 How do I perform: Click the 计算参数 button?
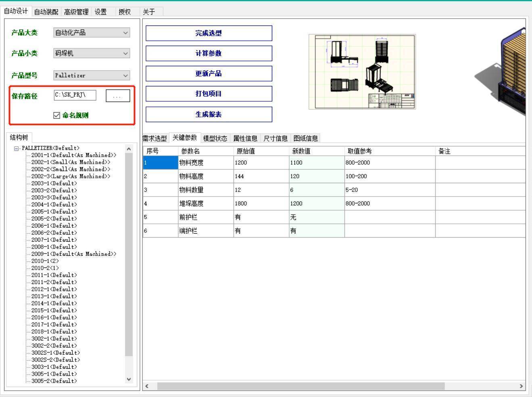pos(209,53)
